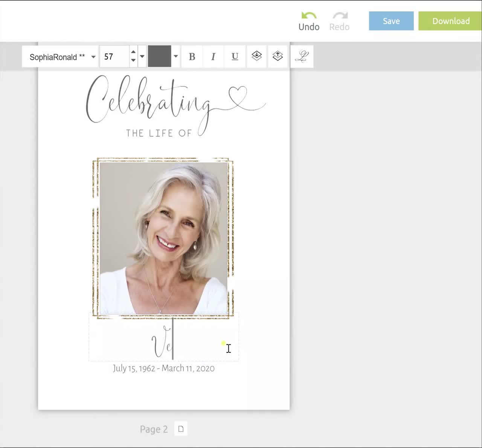Click the Undo arrow icon

[309, 15]
